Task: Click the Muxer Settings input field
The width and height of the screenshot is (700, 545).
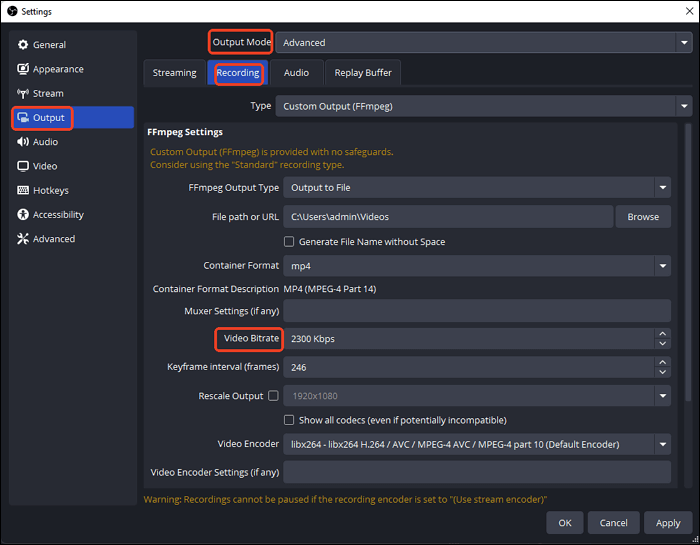Action: coord(477,311)
